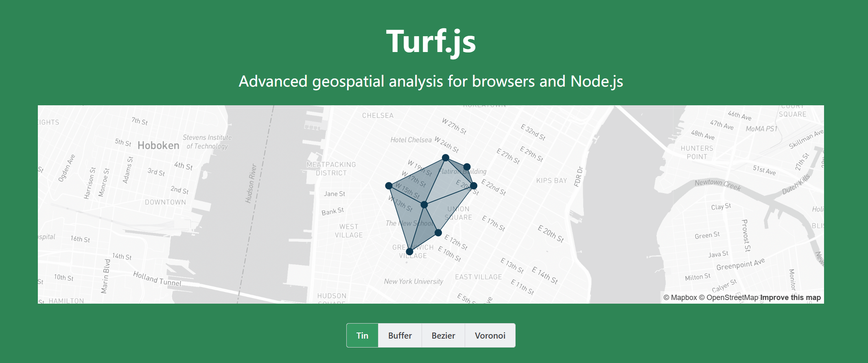
Task: Click the Greenpoint Ave label
Action: click(x=741, y=264)
